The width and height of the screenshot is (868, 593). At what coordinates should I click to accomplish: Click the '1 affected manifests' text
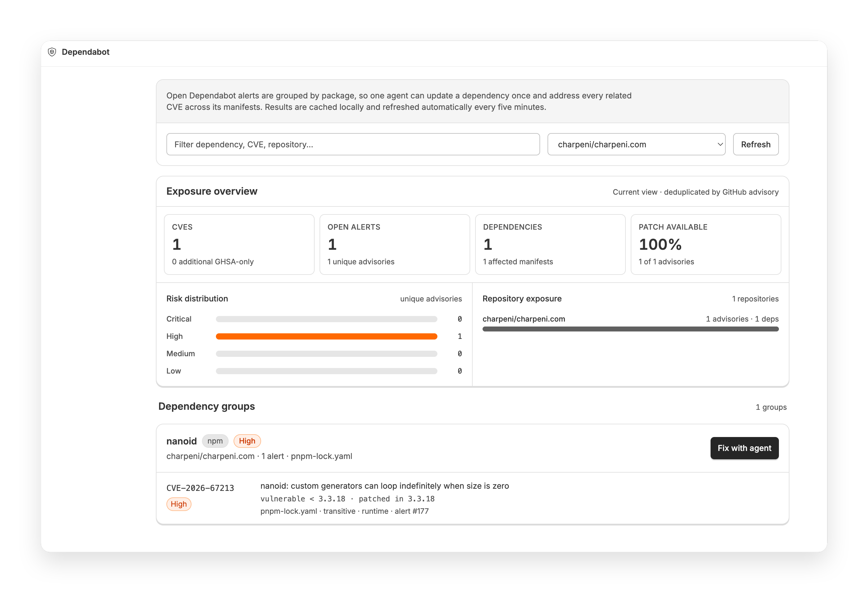click(x=518, y=262)
